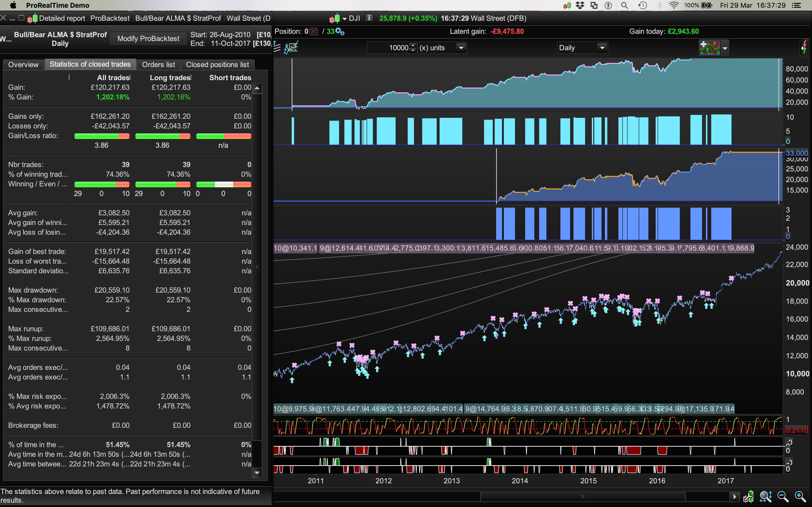Image resolution: width=812 pixels, height=507 pixels.
Task: Click the red X close position icon
Action: click(x=314, y=32)
